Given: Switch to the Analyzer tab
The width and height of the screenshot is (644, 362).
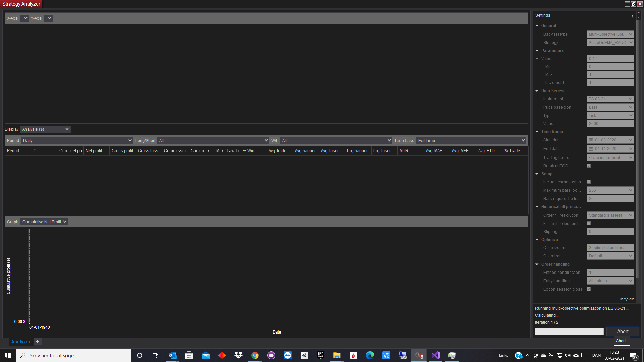Looking at the screenshot, I should (21, 342).
